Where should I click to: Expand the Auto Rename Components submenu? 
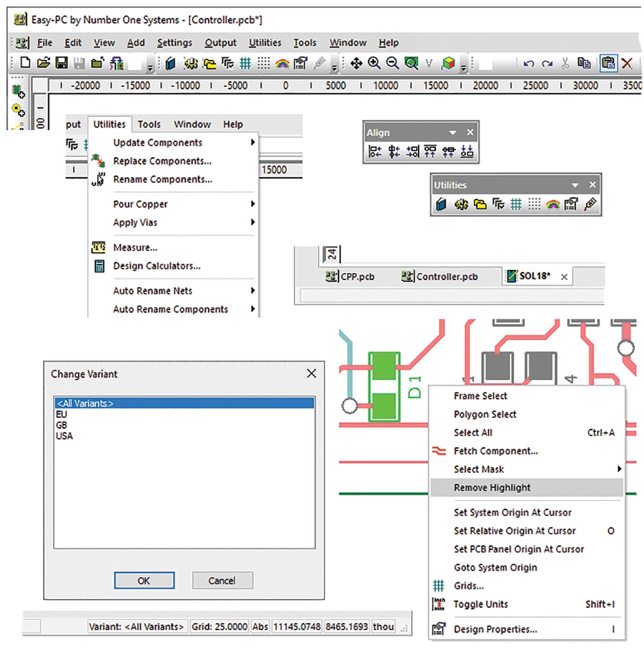pyautogui.click(x=173, y=309)
